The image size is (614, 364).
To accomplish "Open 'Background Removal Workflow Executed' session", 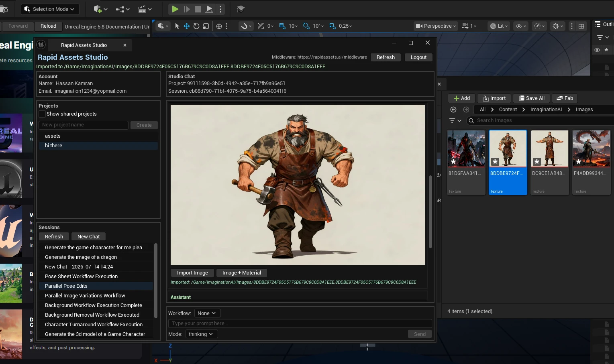I will (x=96, y=315).
